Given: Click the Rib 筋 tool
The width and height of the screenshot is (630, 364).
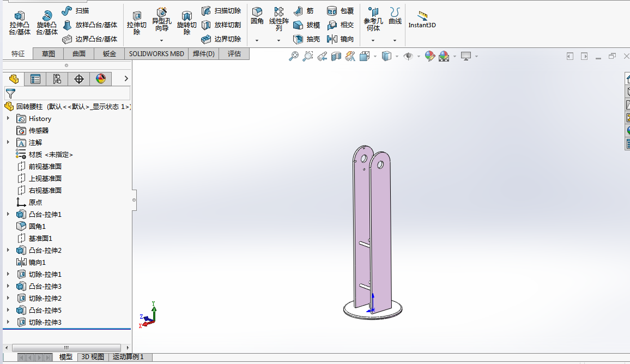Looking at the screenshot, I should 304,11.
